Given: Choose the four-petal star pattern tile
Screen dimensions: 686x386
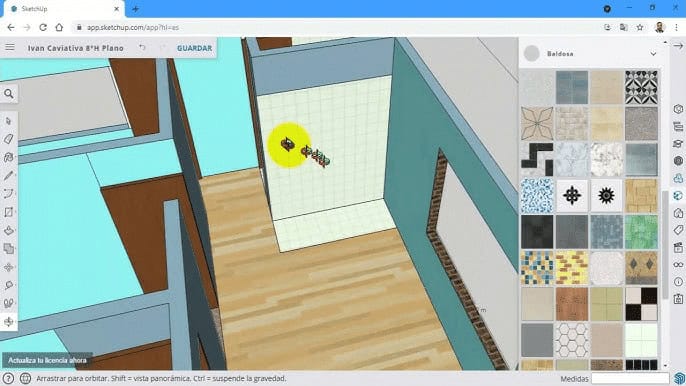Looking at the screenshot, I should 537,124.
